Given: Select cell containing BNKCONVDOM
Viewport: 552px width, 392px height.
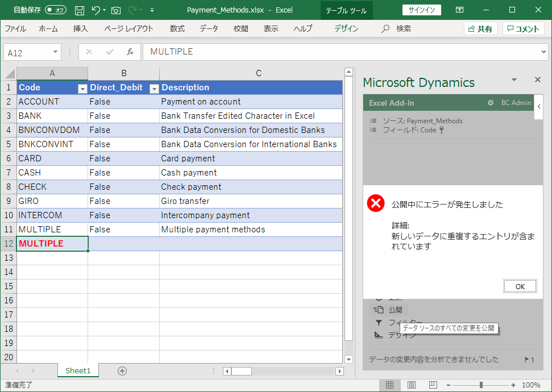Looking at the screenshot, I should point(52,130).
